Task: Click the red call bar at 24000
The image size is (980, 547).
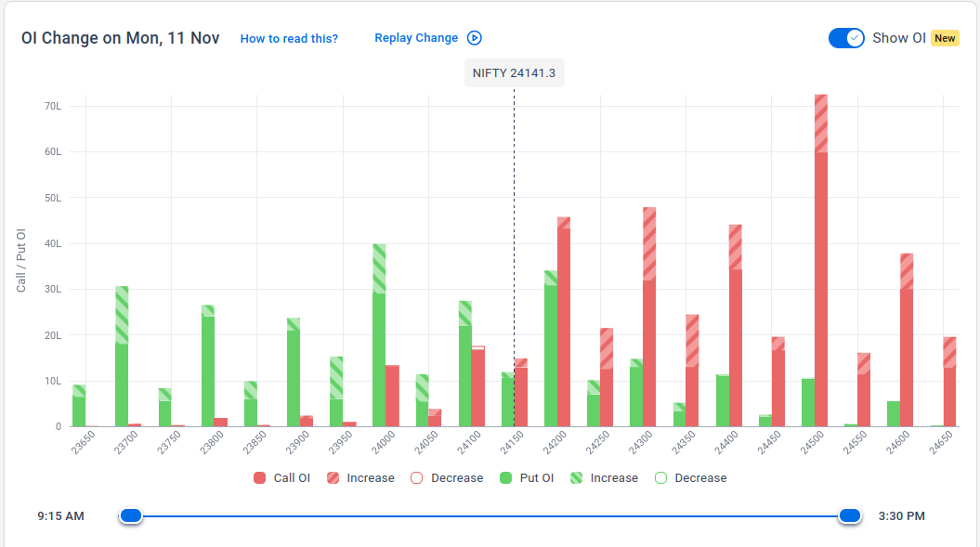Action: click(x=392, y=396)
